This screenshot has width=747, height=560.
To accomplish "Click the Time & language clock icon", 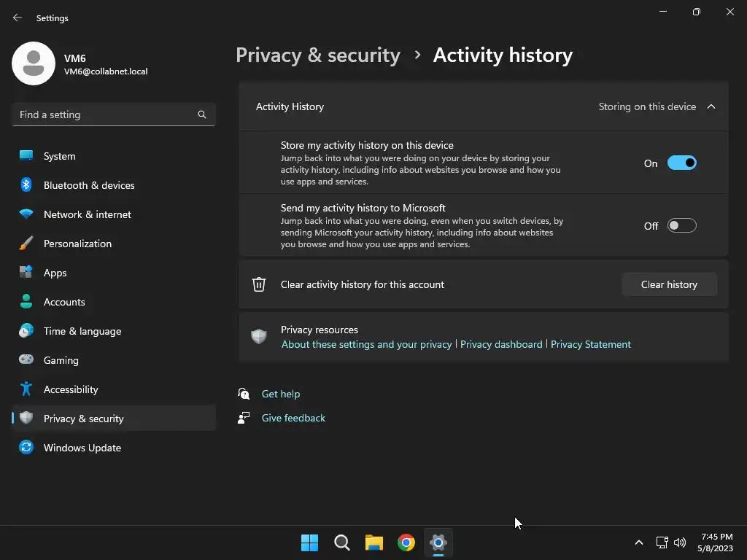I will point(26,331).
